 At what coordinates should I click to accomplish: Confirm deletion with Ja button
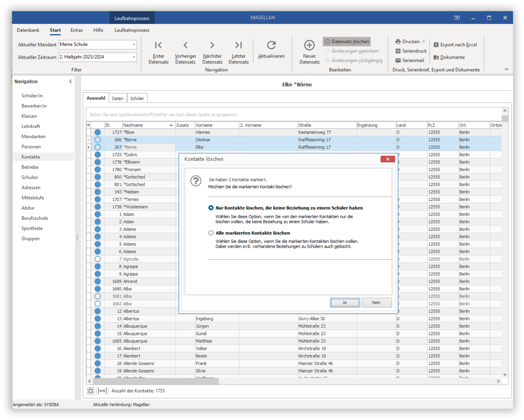pos(345,303)
